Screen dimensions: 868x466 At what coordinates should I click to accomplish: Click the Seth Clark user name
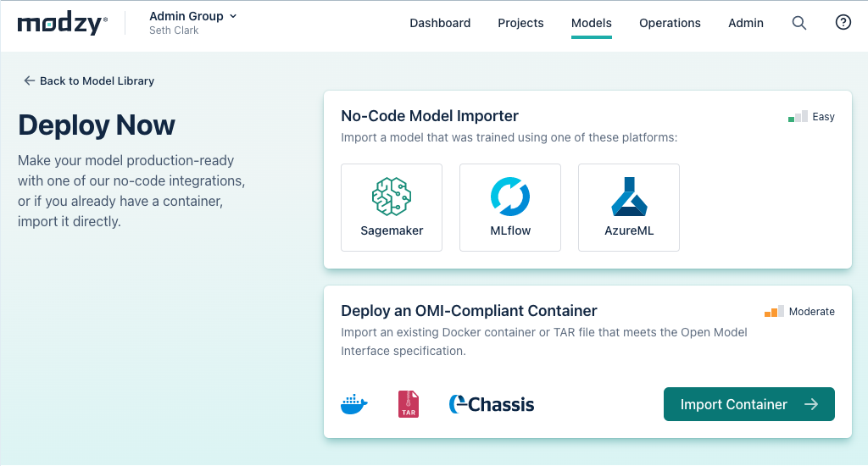[174, 31]
